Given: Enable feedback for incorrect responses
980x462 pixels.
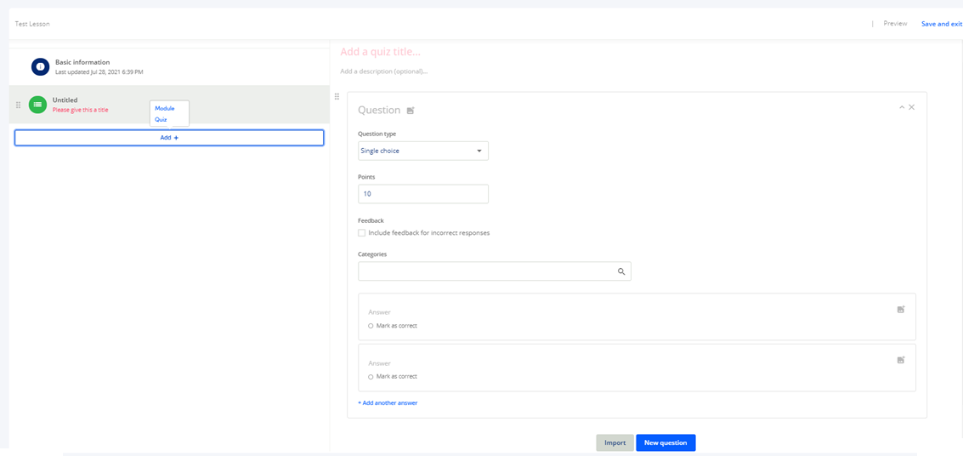Looking at the screenshot, I should (x=361, y=233).
